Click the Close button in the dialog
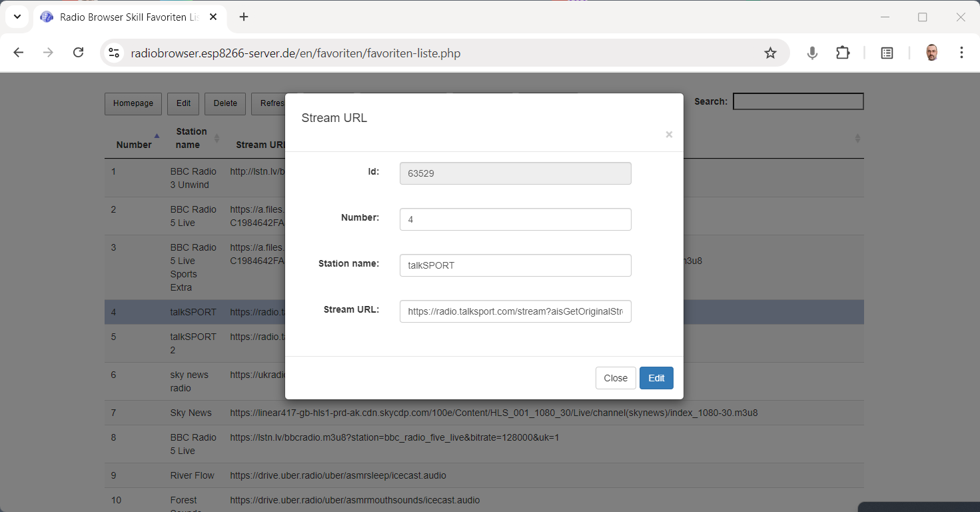Screen dimensions: 980x512 [x=616, y=378]
